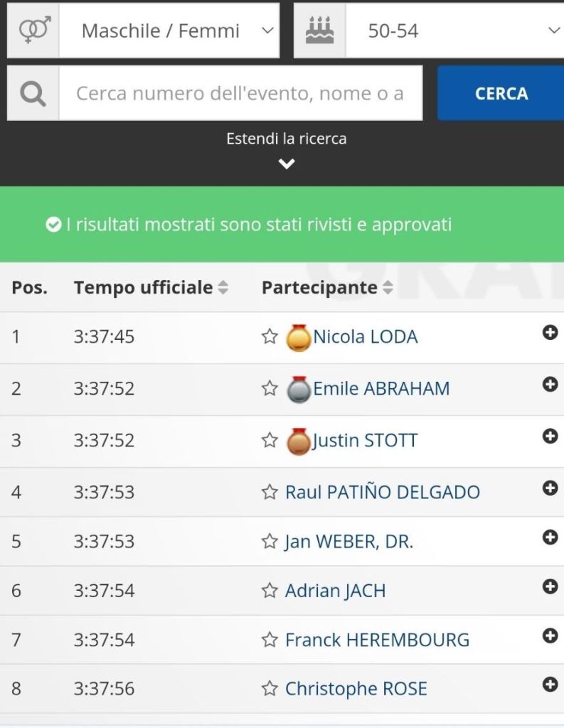The image size is (564, 728).
Task: Click plus icon beside Christophe ROSE
Action: 550,685
